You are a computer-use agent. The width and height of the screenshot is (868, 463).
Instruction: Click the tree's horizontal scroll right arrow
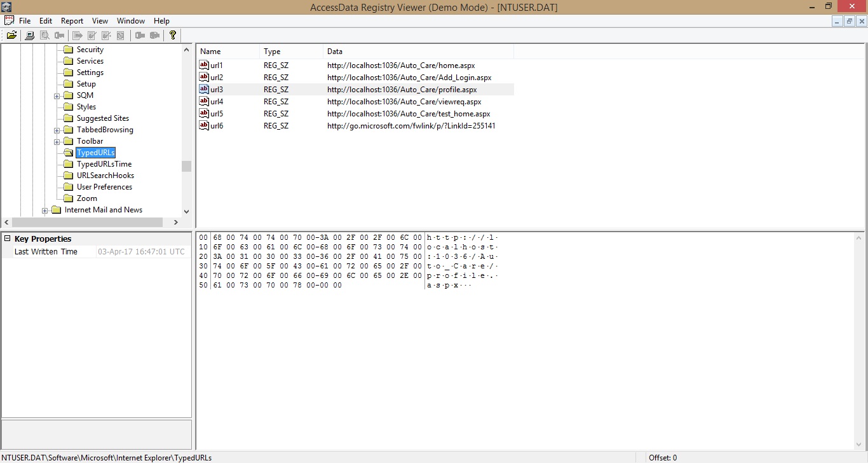click(x=176, y=222)
